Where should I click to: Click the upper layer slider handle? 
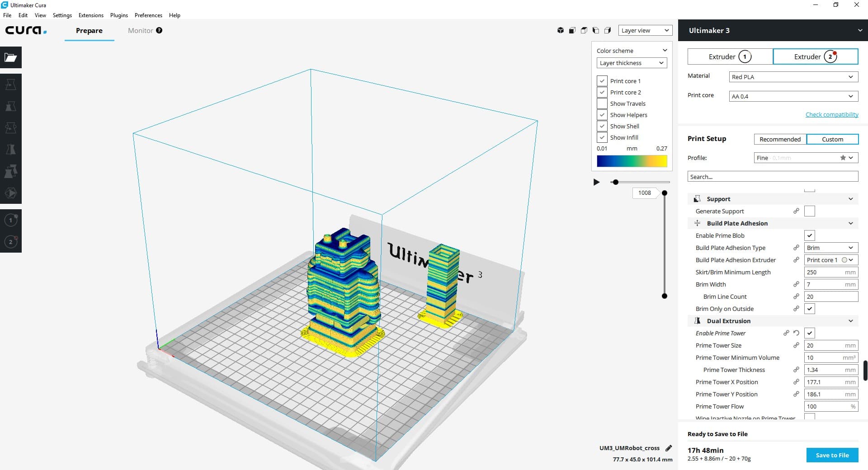tap(665, 193)
